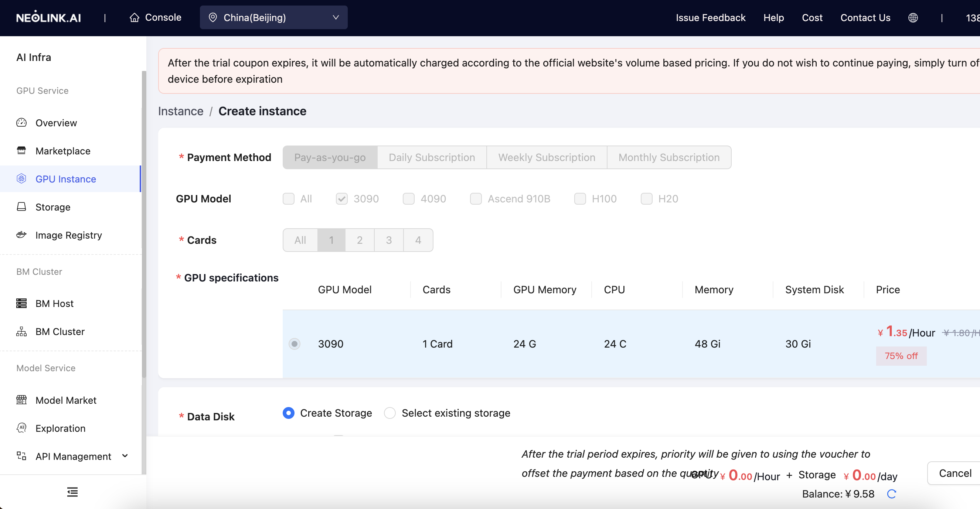This screenshot has width=980, height=509.
Task: Click the Image Registry icon
Action: (21, 235)
